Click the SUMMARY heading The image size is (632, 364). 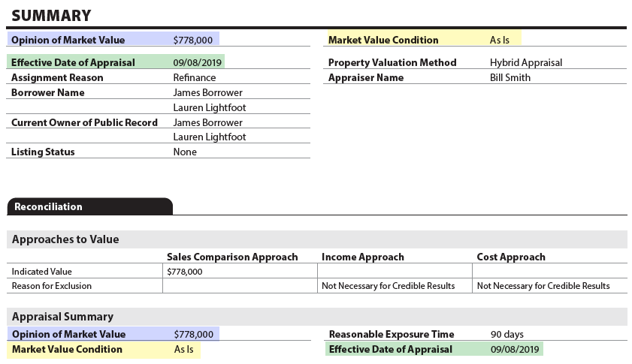pyautogui.click(x=51, y=16)
